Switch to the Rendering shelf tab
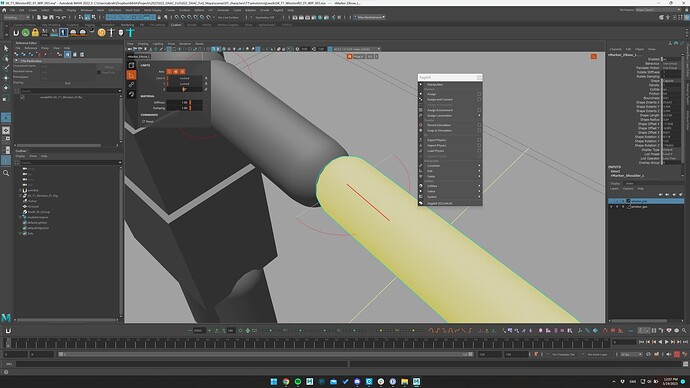 [127, 25]
